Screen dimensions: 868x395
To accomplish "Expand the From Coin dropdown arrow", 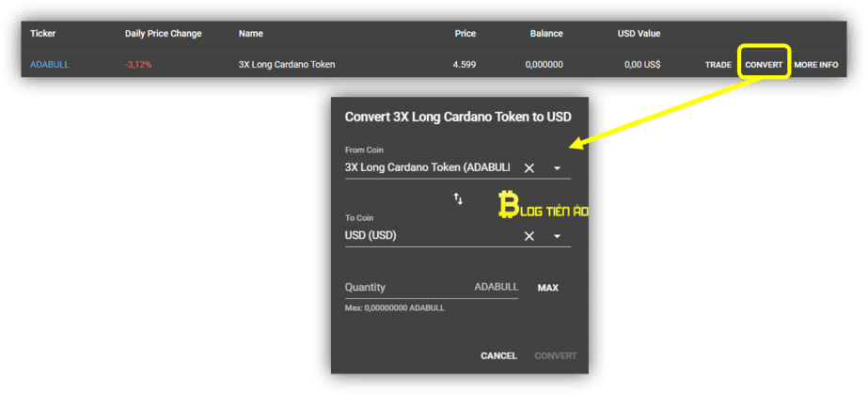I will 557,167.
